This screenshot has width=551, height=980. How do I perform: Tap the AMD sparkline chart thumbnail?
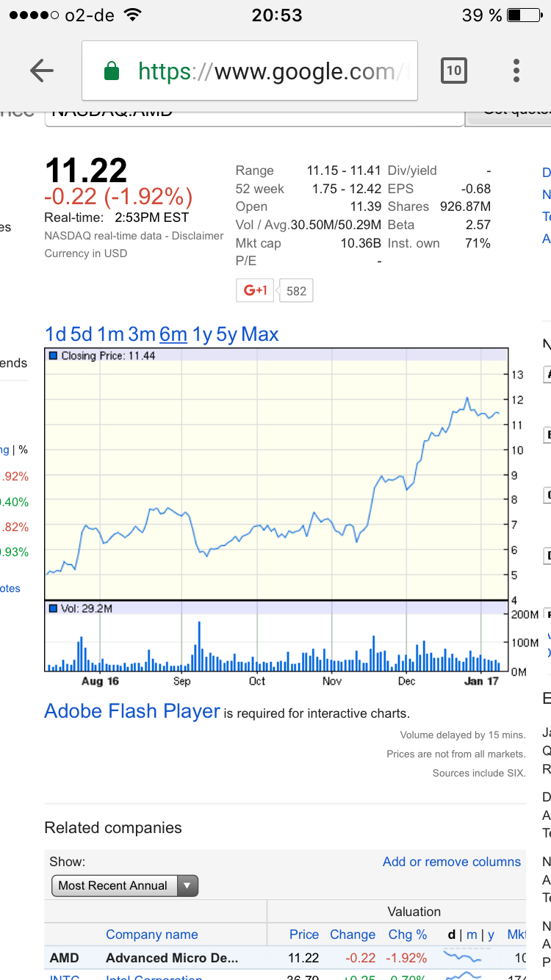coord(464,957)
